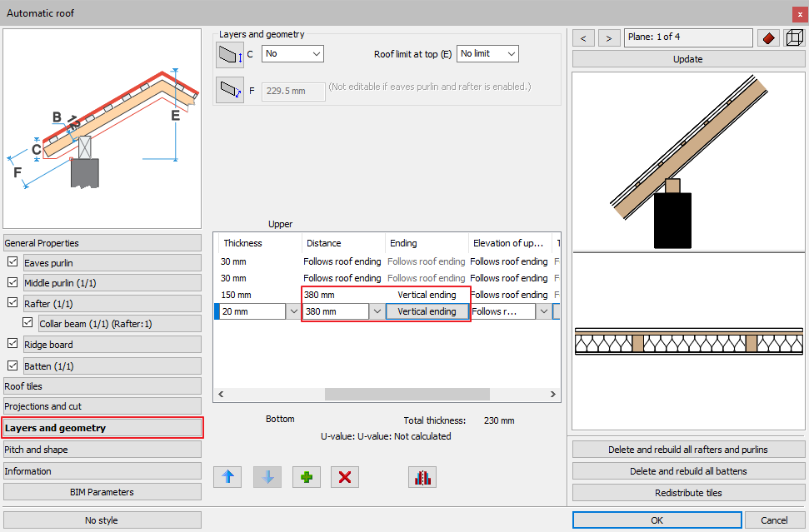Image resolution: width=809 pixels, height=532 pixels.
Task: Switch to Roof tiles section
Action: [x=102, y=386]
